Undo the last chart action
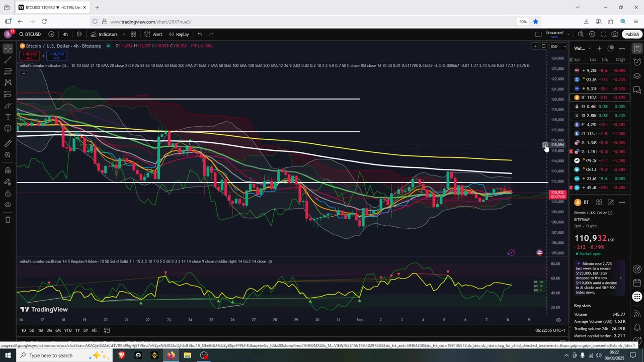The height and width of the screenshot is (362, 644). [200, 34]
